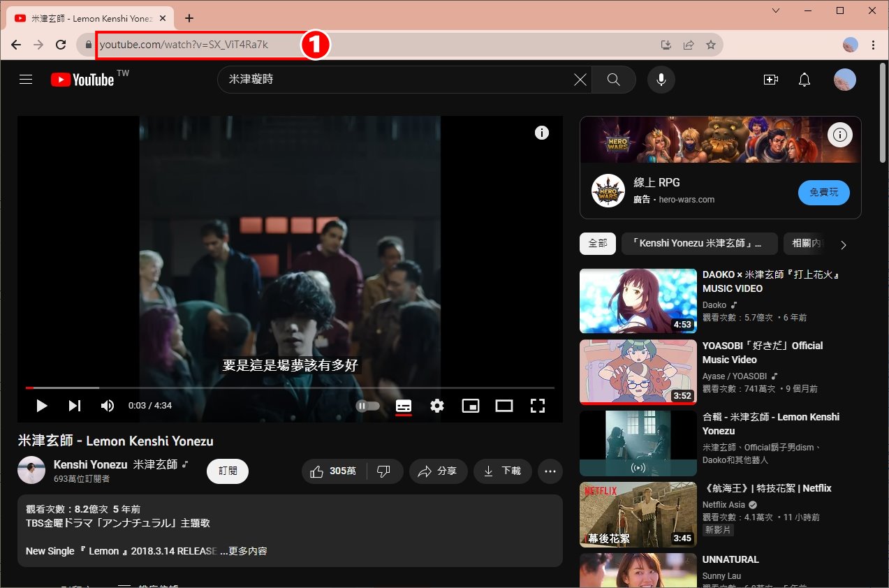Open the Daoko channel name

click(714, 305)
